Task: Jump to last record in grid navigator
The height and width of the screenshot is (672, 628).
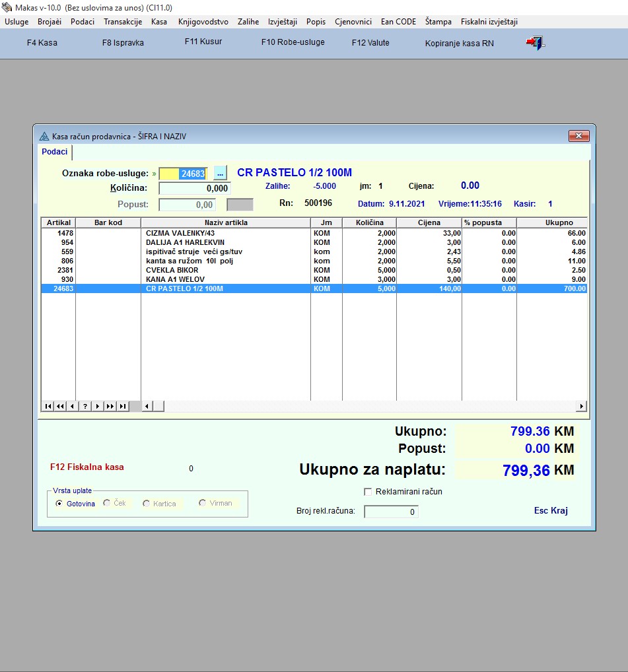Action: tap(123, 406)
